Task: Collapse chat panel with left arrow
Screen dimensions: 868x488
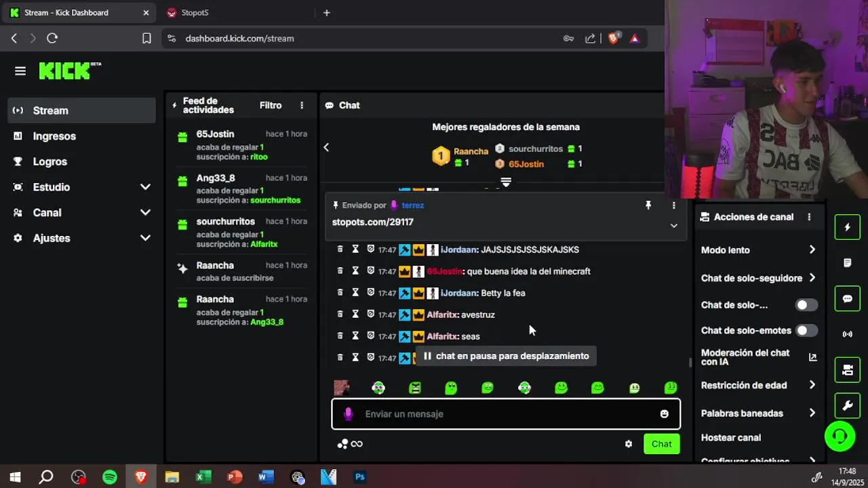Action: pyautogui.click(x=326, y=147)
